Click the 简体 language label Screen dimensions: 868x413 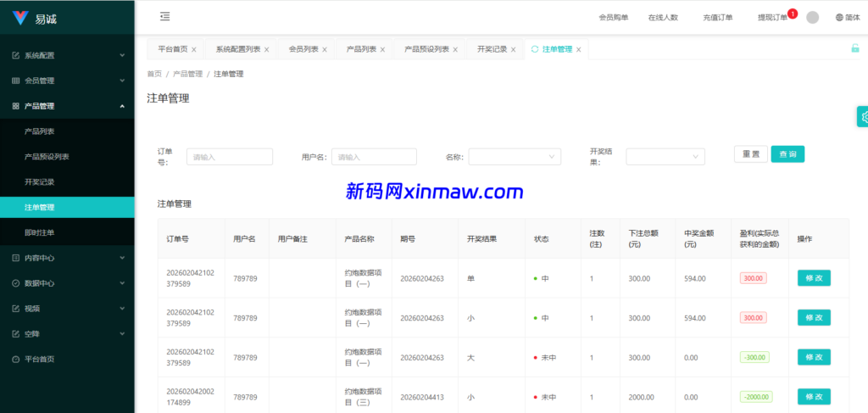click(853, 17)
